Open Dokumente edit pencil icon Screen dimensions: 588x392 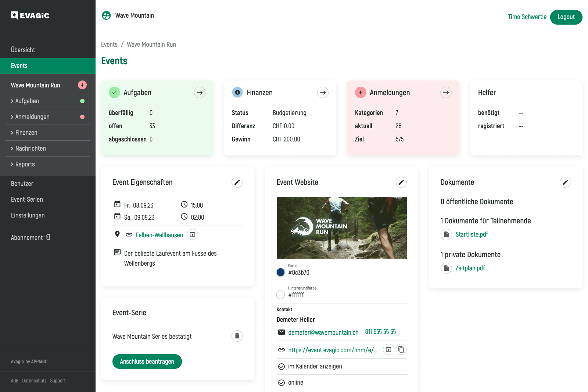click(565, 182)
